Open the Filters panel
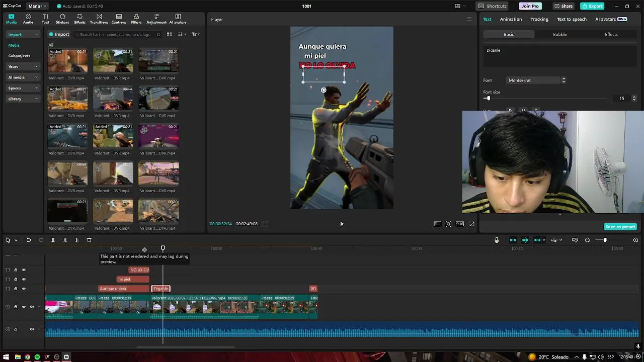Screen dimensions: 644x362 pos(136,19)
